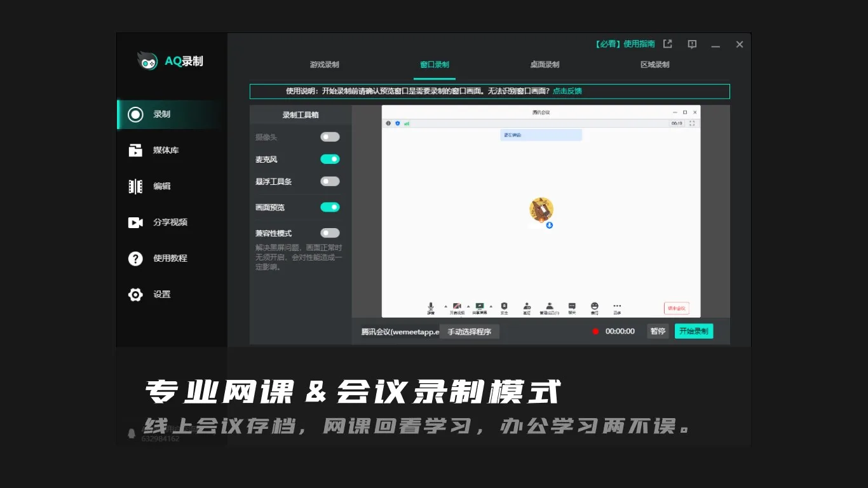
Task: Click the 设置 sidebar label
Action: [161, 294]
